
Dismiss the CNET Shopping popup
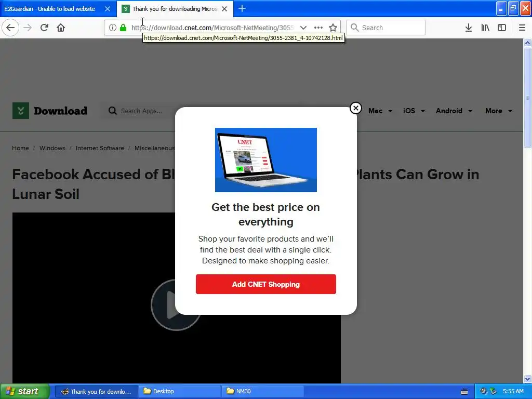(355, 108)
